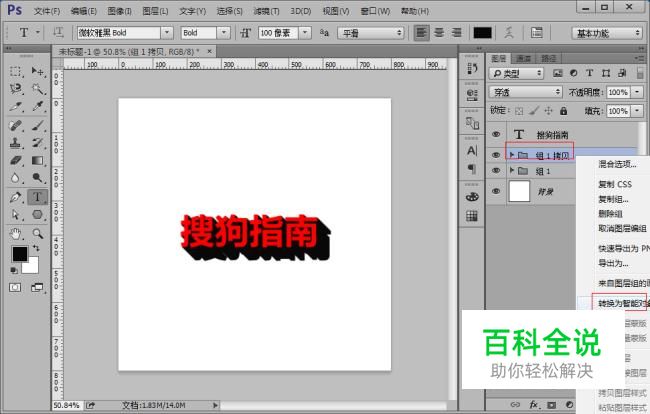This screenshot has width=650, height=414.
Task: Select the Path Selection tool
Action: click(16, 214)
